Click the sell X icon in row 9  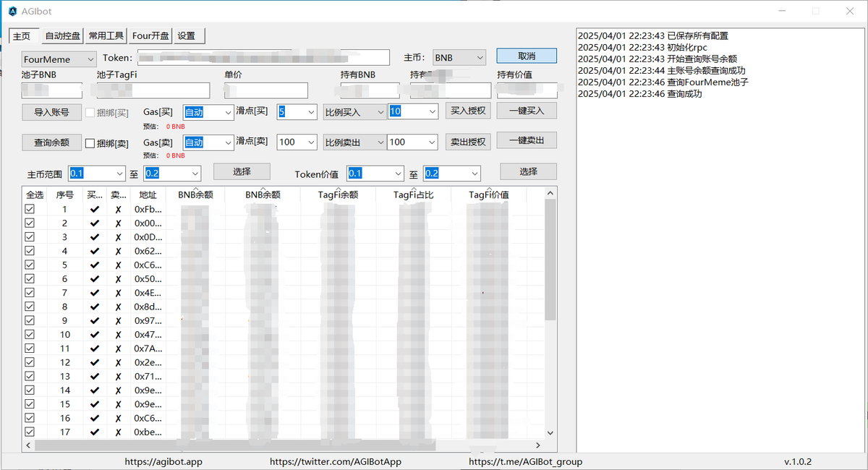pyautogui.click(x=118, y=321)
